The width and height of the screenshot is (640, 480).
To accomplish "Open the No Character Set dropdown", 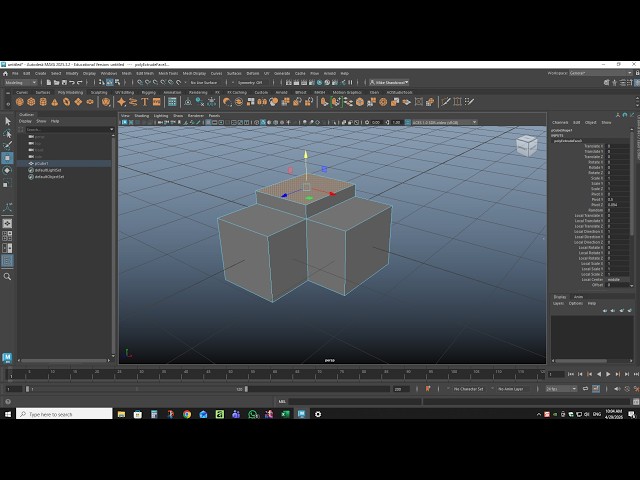I will click(468, 389).
